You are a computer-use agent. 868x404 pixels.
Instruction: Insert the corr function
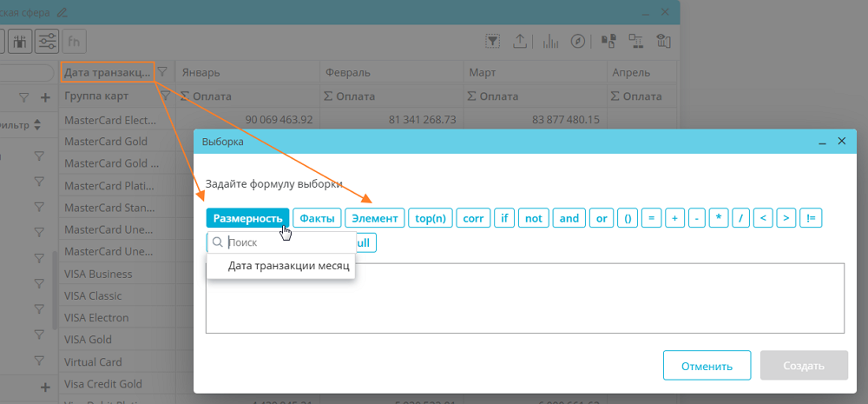tap(473, 218)
